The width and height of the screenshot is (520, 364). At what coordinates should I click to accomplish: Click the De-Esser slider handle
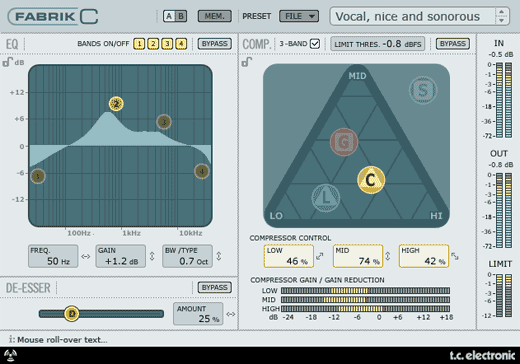pos(71,313)
